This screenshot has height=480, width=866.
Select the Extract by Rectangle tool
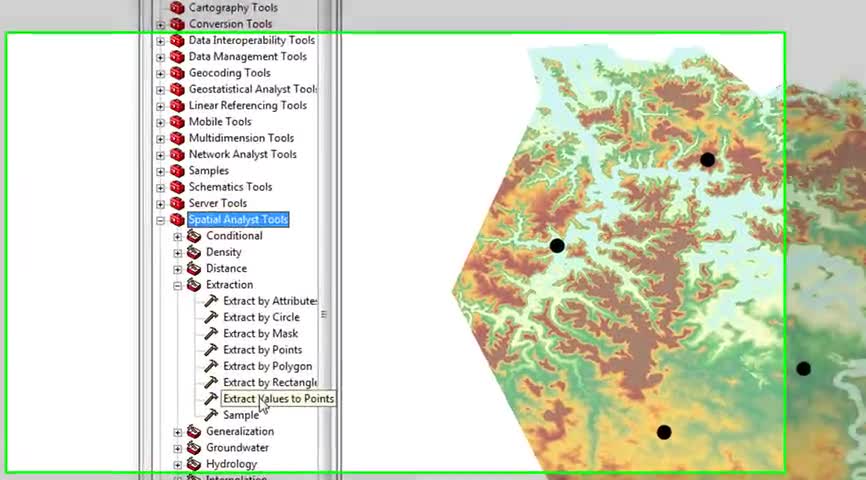click(270, 382)
